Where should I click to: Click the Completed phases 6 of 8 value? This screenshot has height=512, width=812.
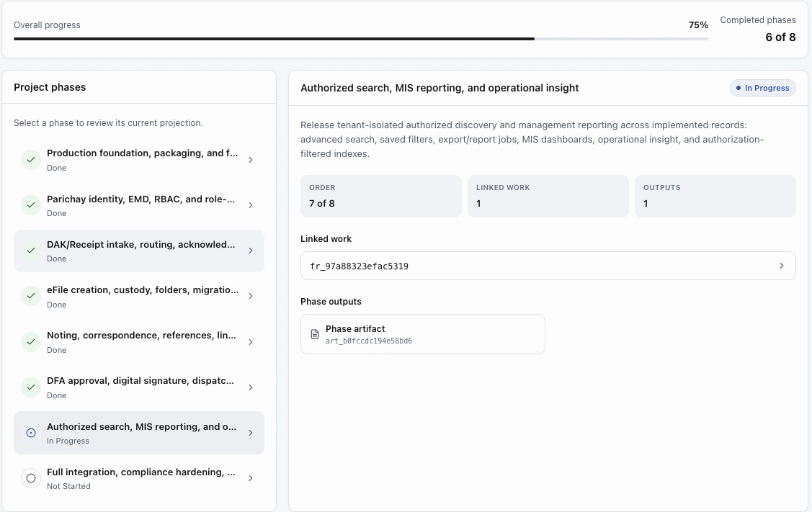pos(780,37)
